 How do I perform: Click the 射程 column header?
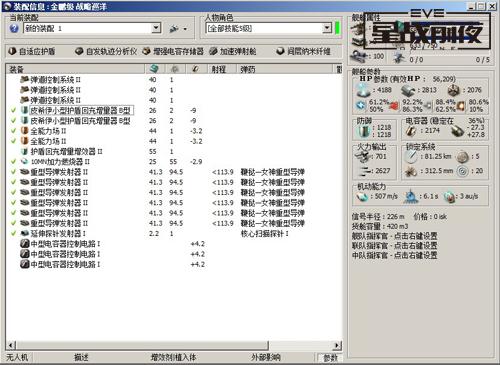218,69
